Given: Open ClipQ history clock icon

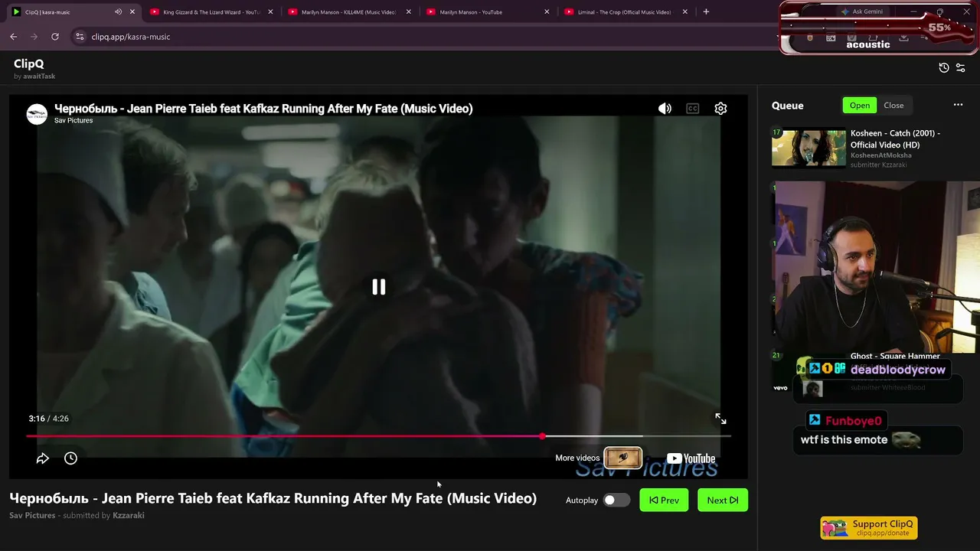Looking at the screenshot, I should (x=944, y=67).
